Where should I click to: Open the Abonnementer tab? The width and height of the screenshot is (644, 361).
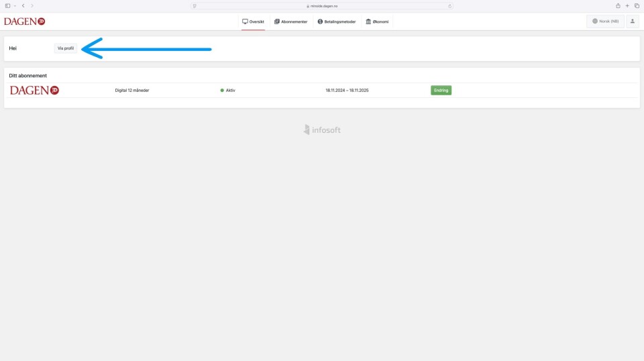click(x=290, y=21)
